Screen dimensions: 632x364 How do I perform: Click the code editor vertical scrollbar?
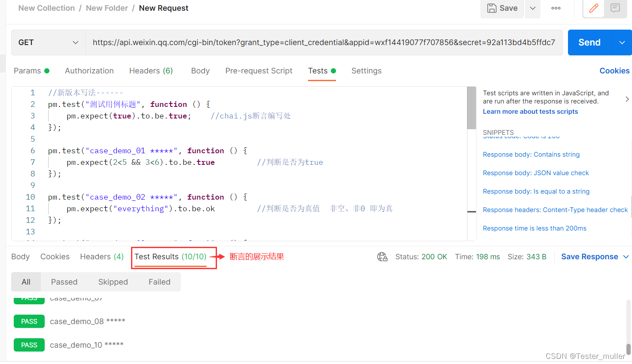(x=471, y=108)
